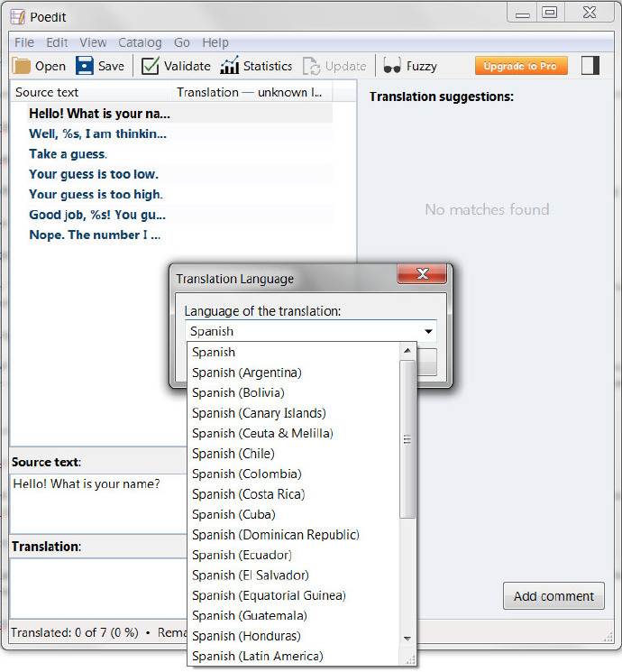Open the File menu

pos(24,42)
